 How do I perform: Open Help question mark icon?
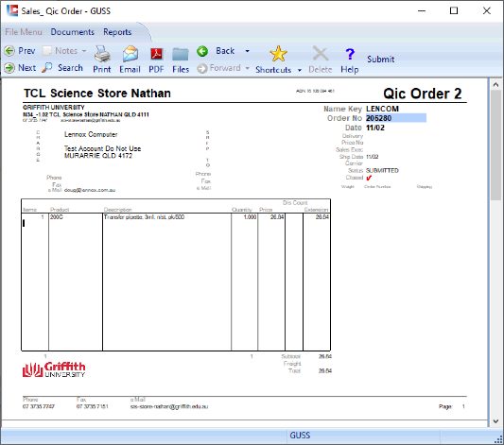(350, 54)
